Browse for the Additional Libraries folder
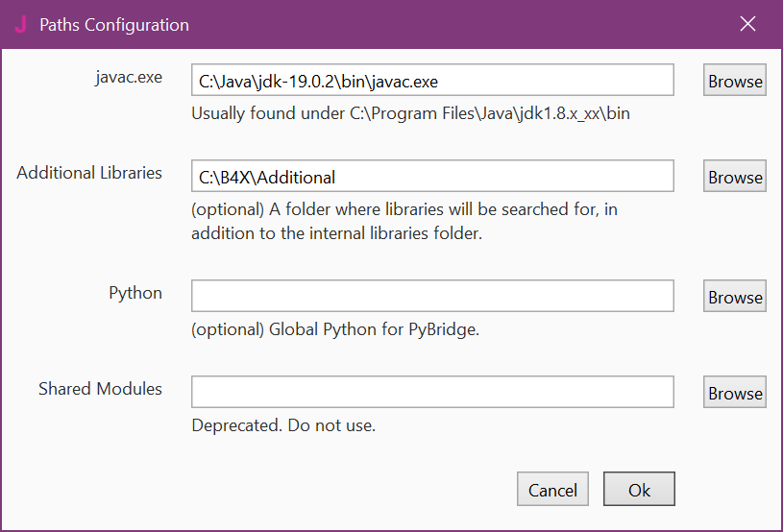The width and height of the screenshot is (783, 532). pos(735,177)
